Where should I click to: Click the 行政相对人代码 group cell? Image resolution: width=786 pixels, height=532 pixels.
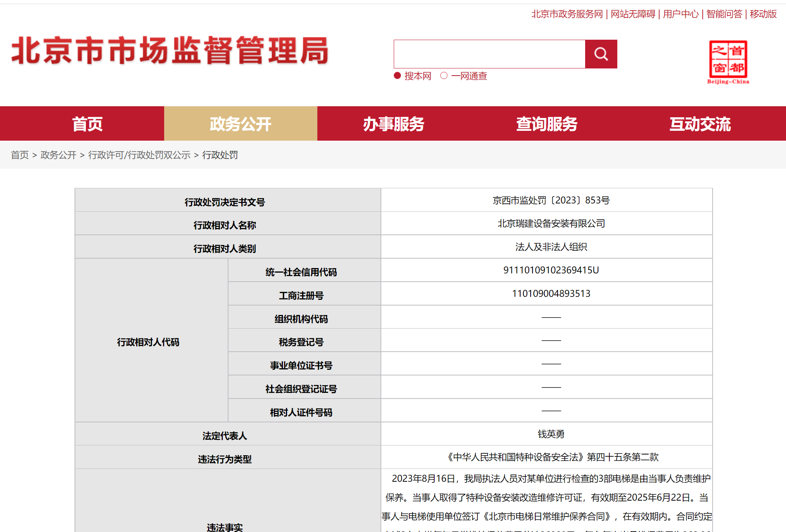click(151, 340)
